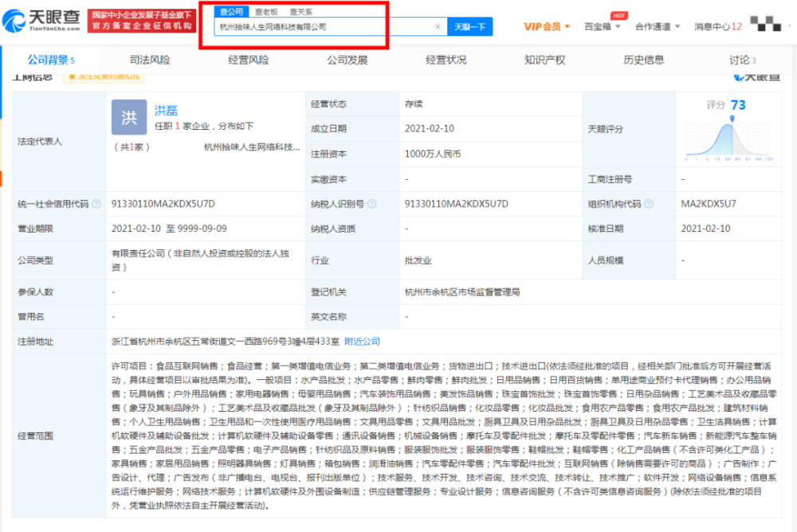Go to the 经营风险 tab
The image size is (797, 532).
point(248,60)
